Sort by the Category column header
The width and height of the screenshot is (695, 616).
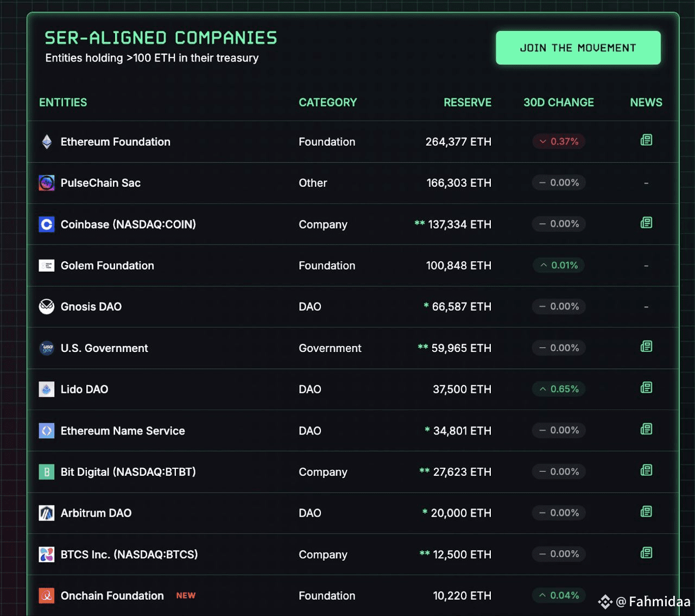(x=328, y=103)
